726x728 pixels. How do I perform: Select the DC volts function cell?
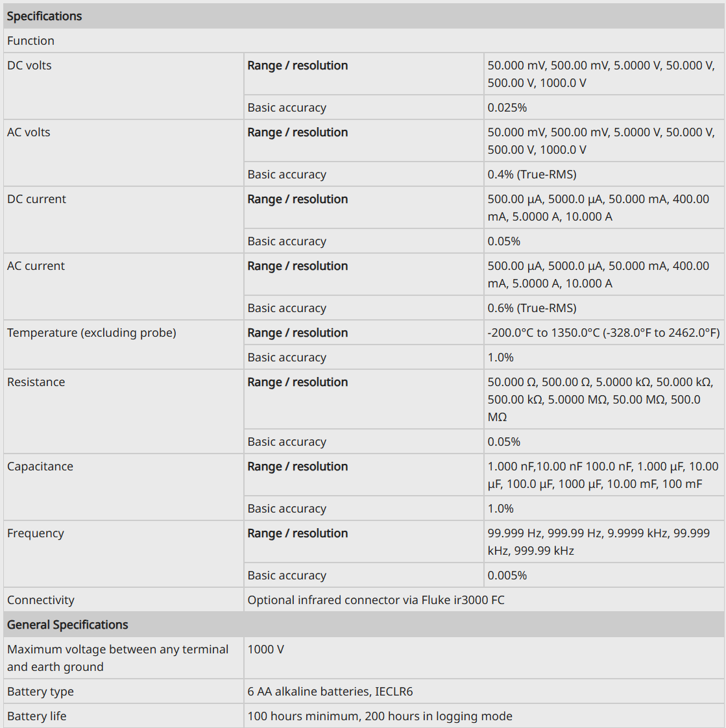[123, 86]
